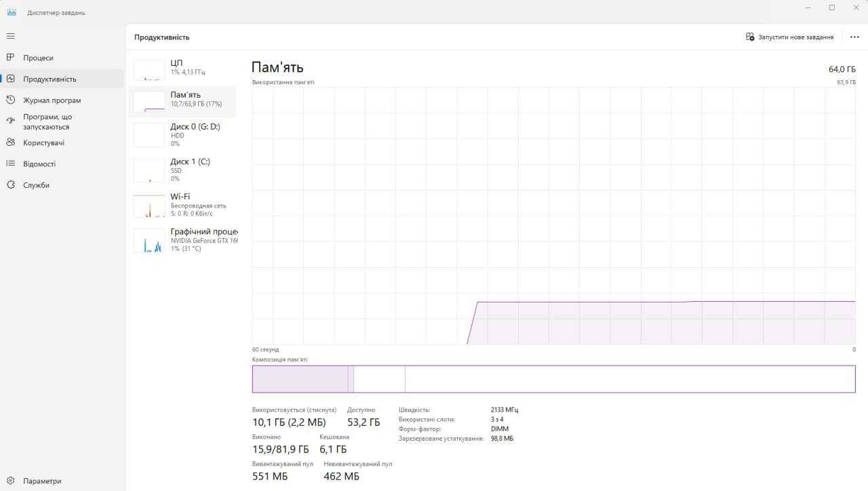Click the Users people icon
868x491 pixels.
10,142
